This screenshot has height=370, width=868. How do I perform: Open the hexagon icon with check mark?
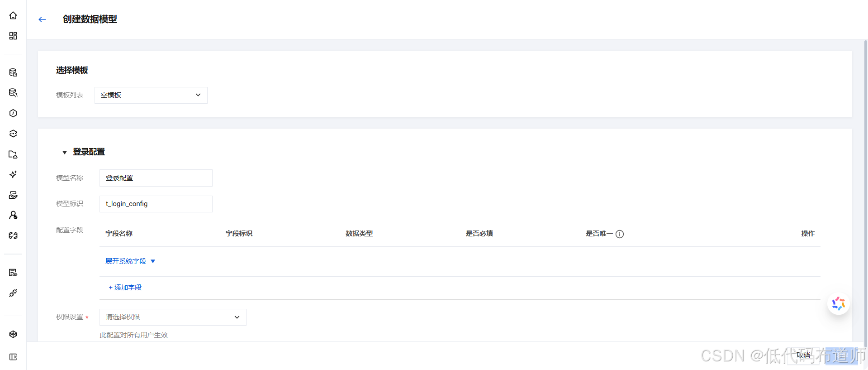13,134
